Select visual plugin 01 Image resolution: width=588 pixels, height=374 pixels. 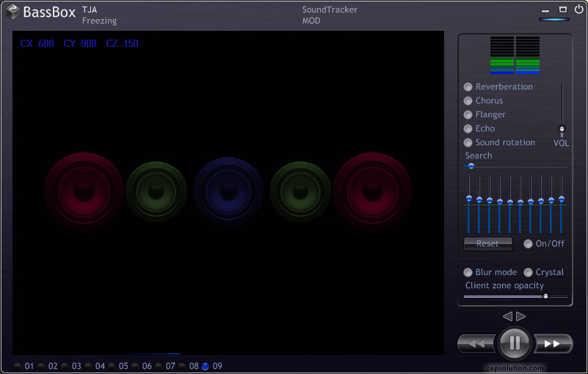pos(17,366)
